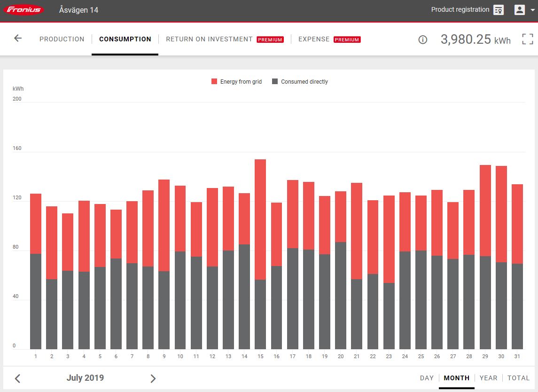Viewport: 538px width, 392px height.
Task: Toggle the Energy from grid legend series
Action: click(x=236, y=82)
